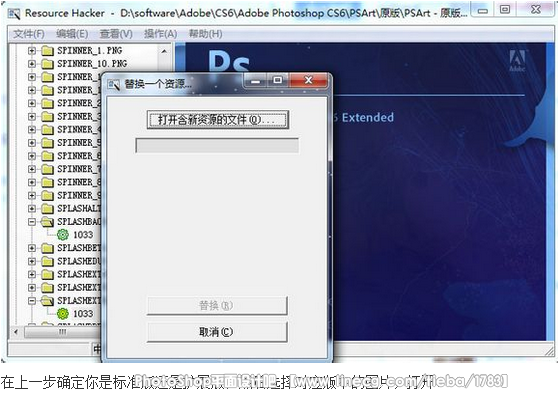The image size is (558, 398).
Task: Click the SPINNER_10.PNG folder icon
Action: (x=47, y=64)
